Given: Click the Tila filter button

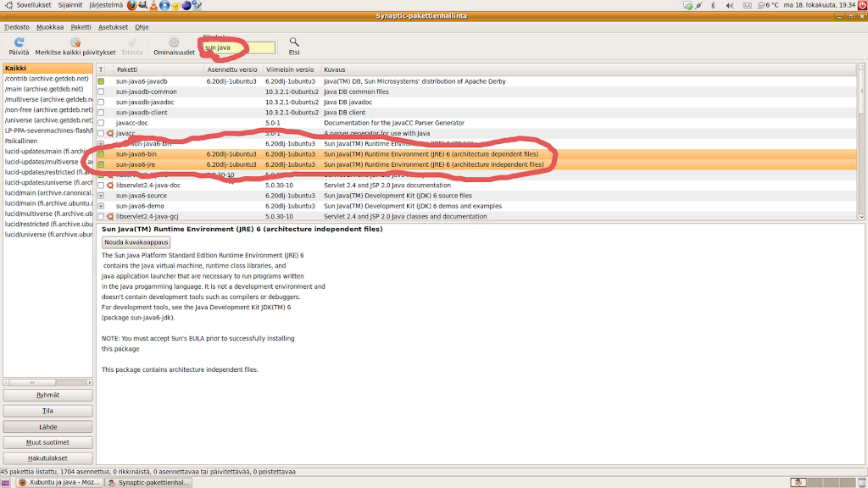Looking at the screenshot, I should (x=47, y=411).
